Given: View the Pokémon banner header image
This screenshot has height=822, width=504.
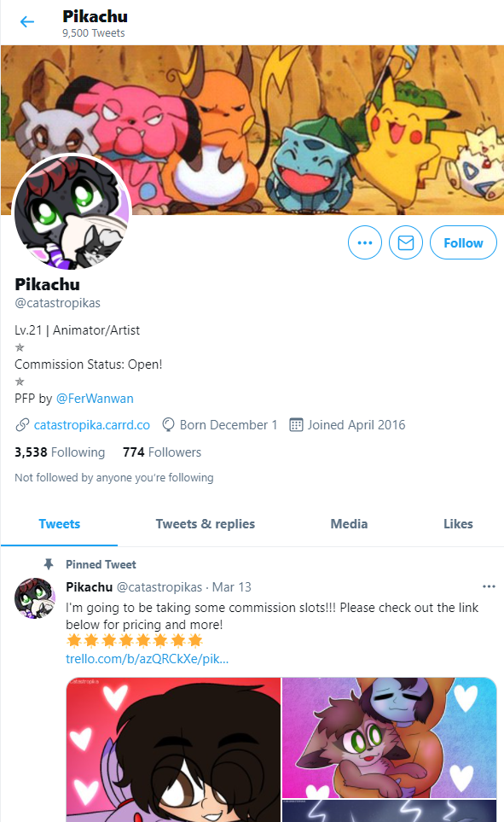Looking at the screenshot, I should coord(252,130).
